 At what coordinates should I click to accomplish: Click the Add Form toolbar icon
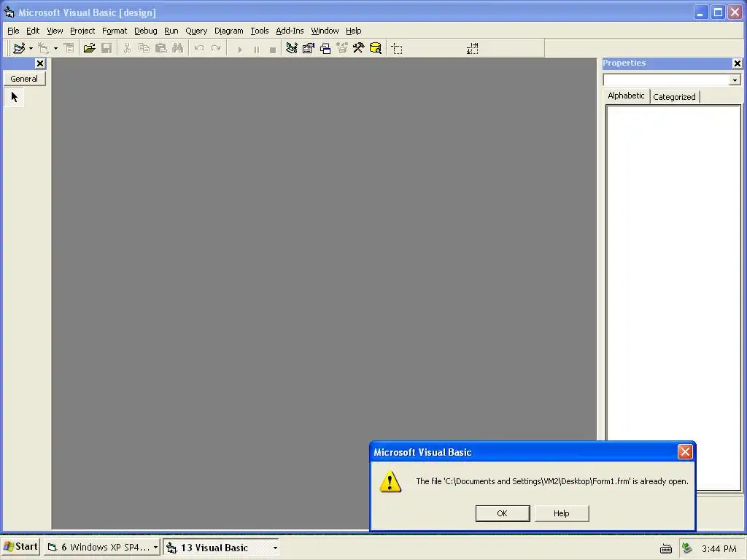point(44,48)
